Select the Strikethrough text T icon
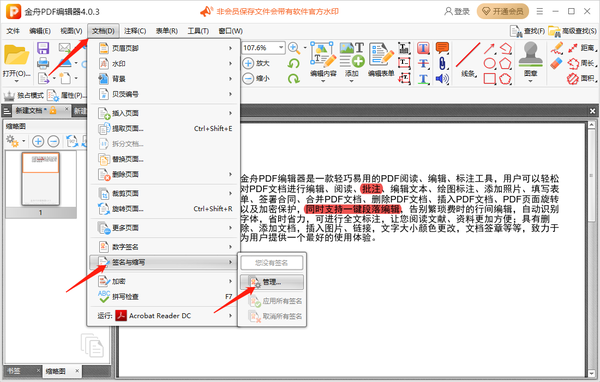 tap(423, 64)
